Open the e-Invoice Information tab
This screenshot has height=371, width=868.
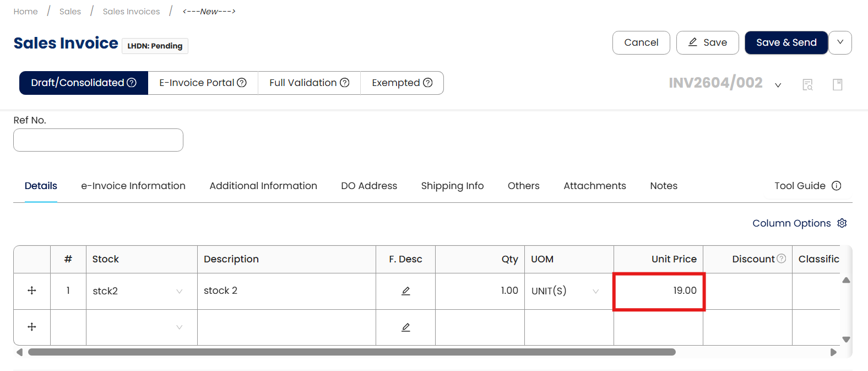point(133,186)
